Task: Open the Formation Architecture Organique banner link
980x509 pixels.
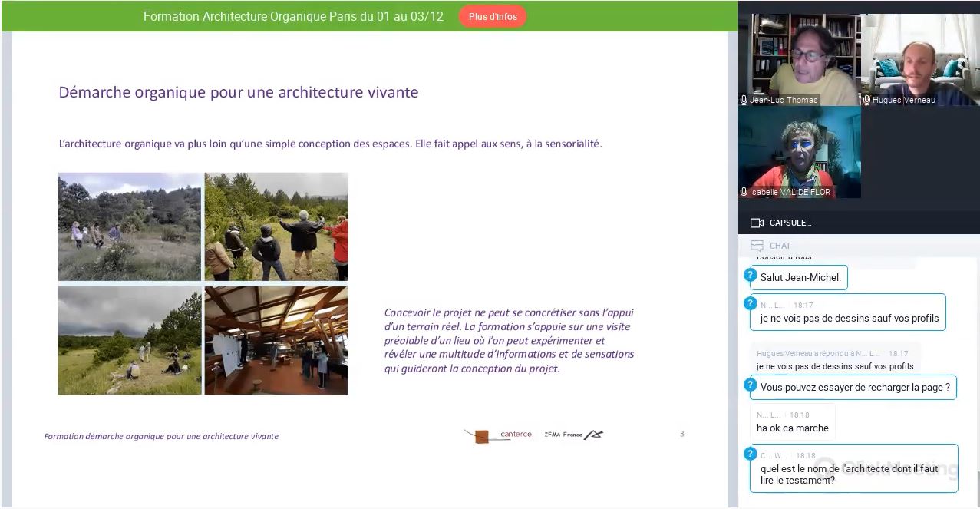Action: coord(294,15)
